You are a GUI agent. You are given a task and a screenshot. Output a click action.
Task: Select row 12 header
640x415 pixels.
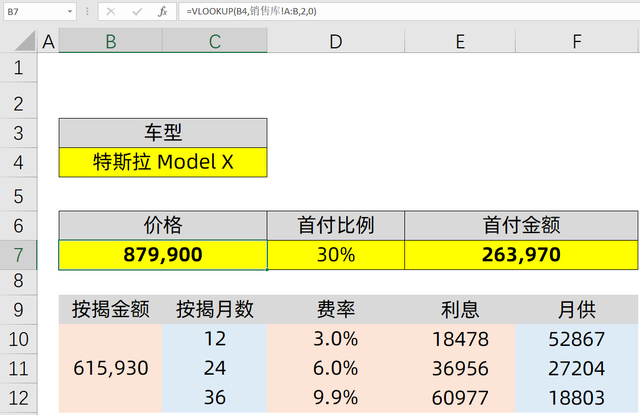pyautogui.click(x=18, y=398)
